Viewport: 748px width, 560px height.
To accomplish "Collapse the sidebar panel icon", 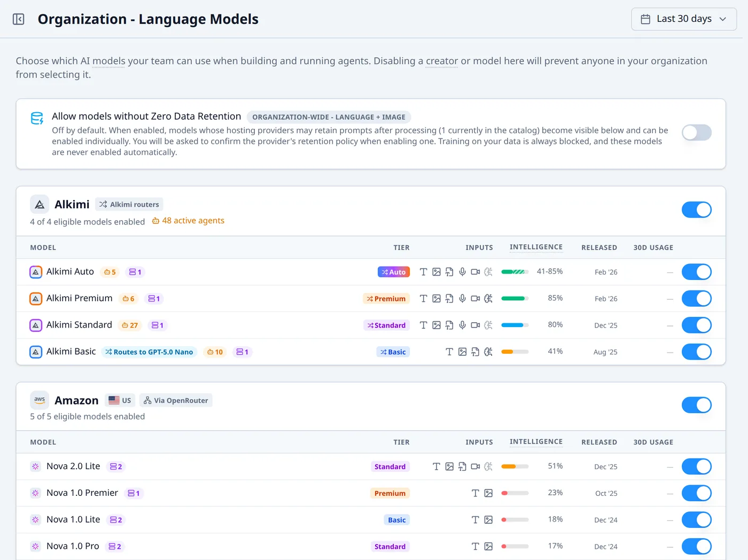I will tap(19, 19).
